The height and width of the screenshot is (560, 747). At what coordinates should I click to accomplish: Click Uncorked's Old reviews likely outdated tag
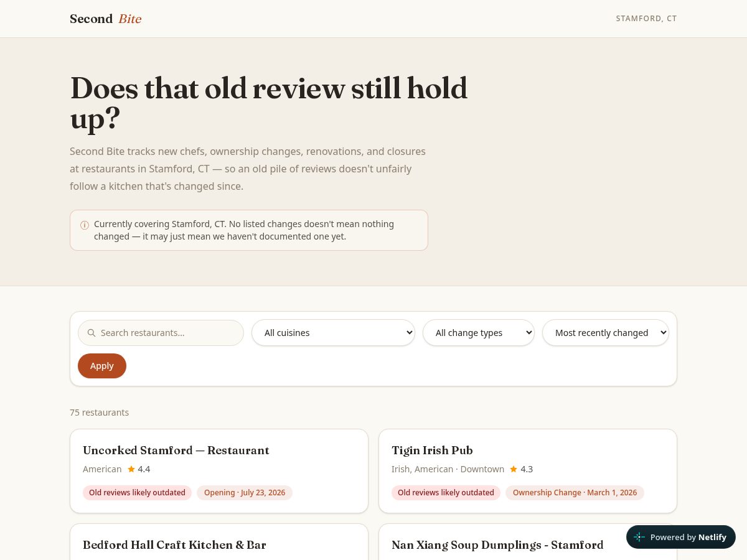tap(137, 493)
